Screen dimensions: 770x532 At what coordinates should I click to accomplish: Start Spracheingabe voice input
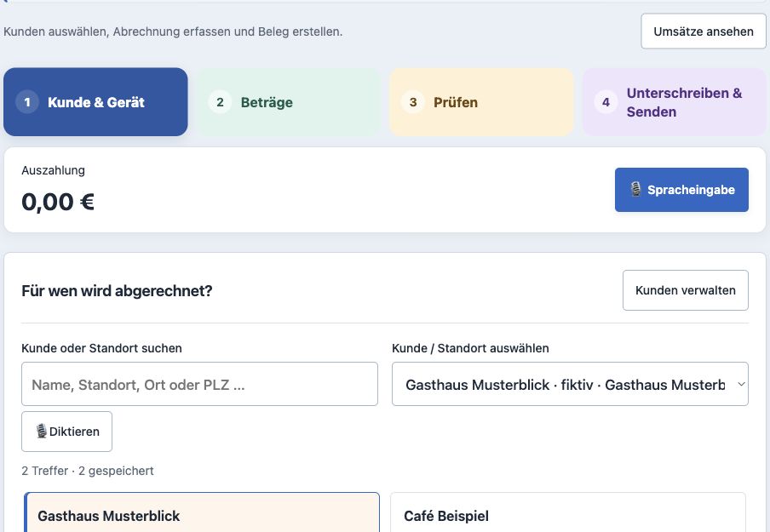(x=681, y=190)
